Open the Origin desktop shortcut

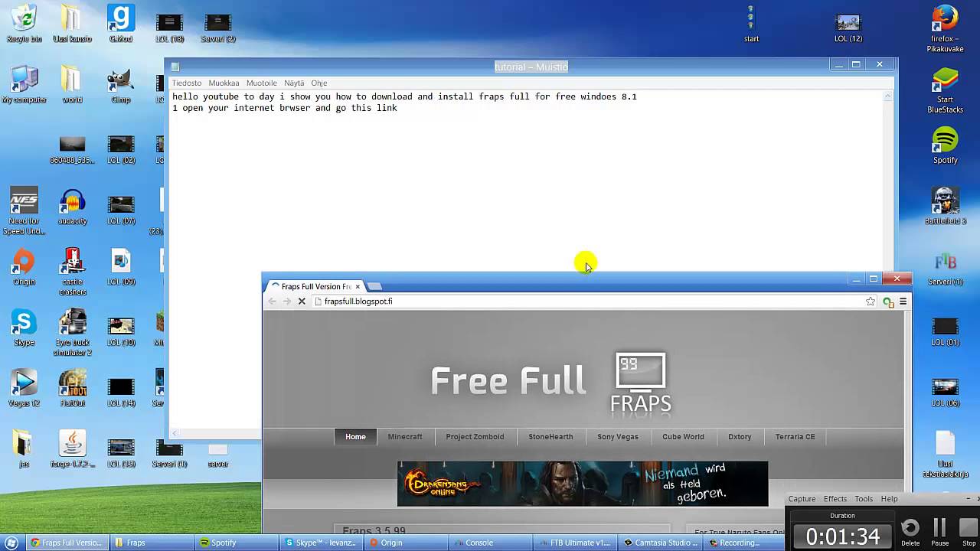(x=24, y=268)
